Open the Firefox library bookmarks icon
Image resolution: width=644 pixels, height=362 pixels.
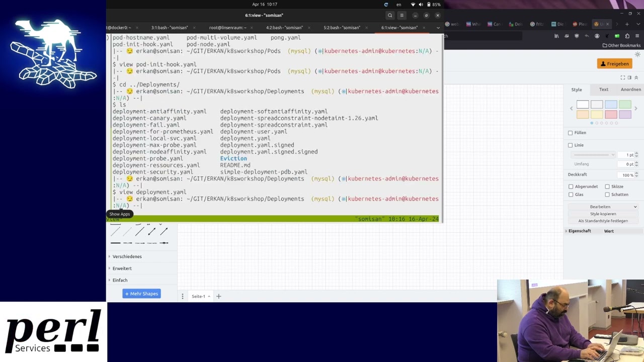[x=556, y=36]
